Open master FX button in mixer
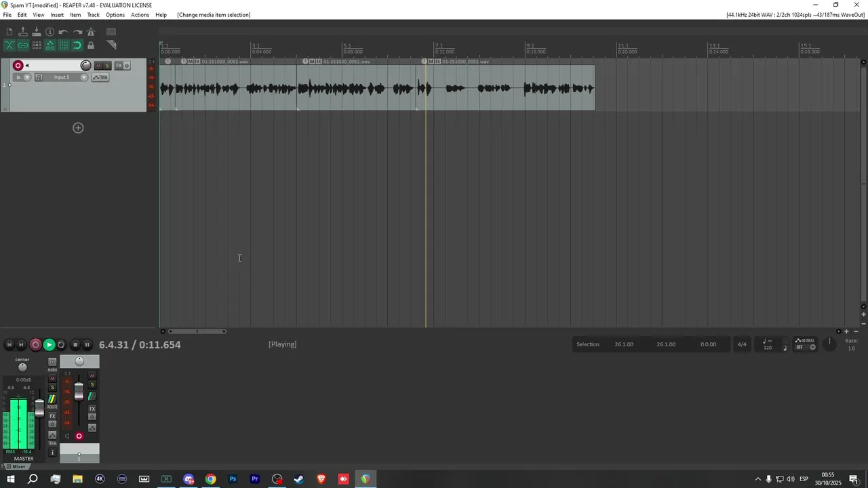Screen dimensions: 868x488 [x=52, y=416]
